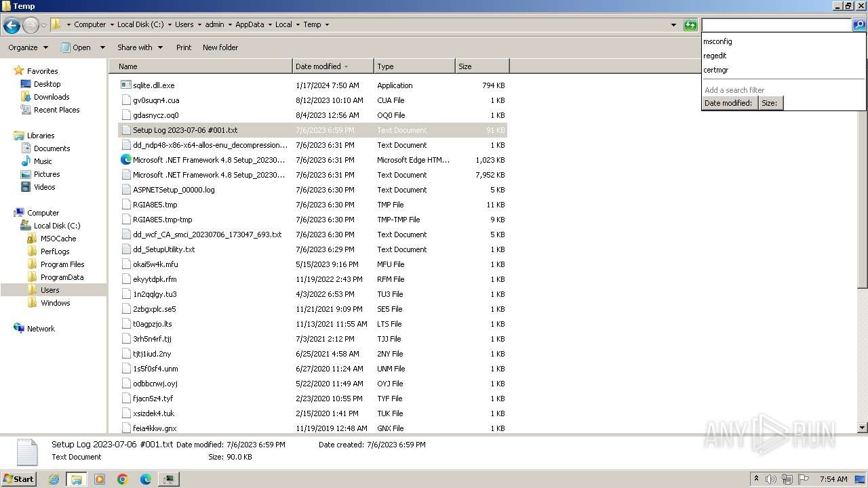Screen dimensions: 868x488
Task: Select Desktop in the Favorites list
Action: click(47, 84)
